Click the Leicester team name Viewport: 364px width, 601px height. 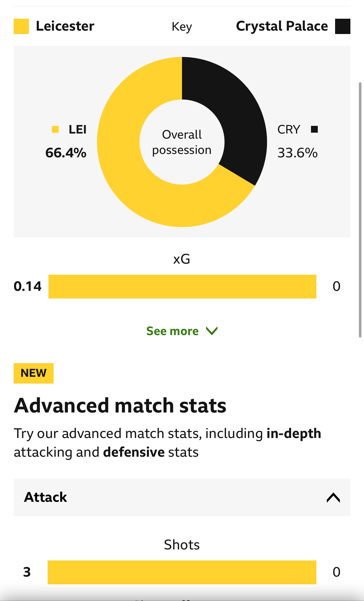tap(65, 26)
